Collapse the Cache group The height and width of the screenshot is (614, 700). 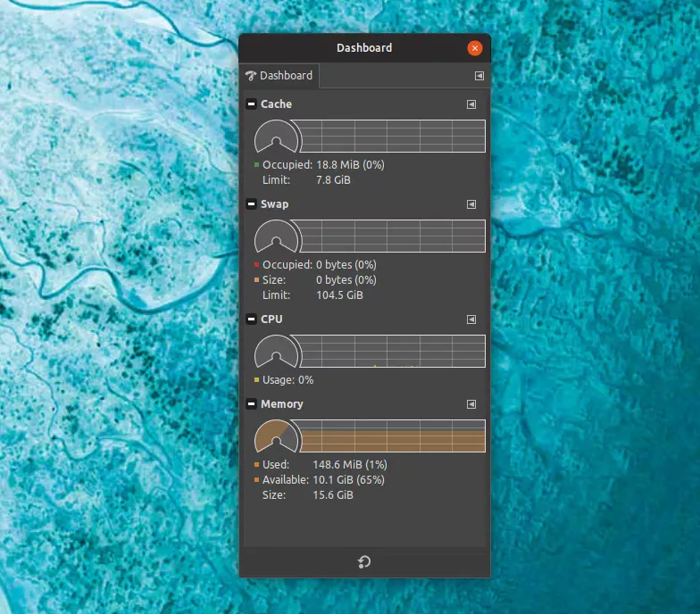[252, 104]
